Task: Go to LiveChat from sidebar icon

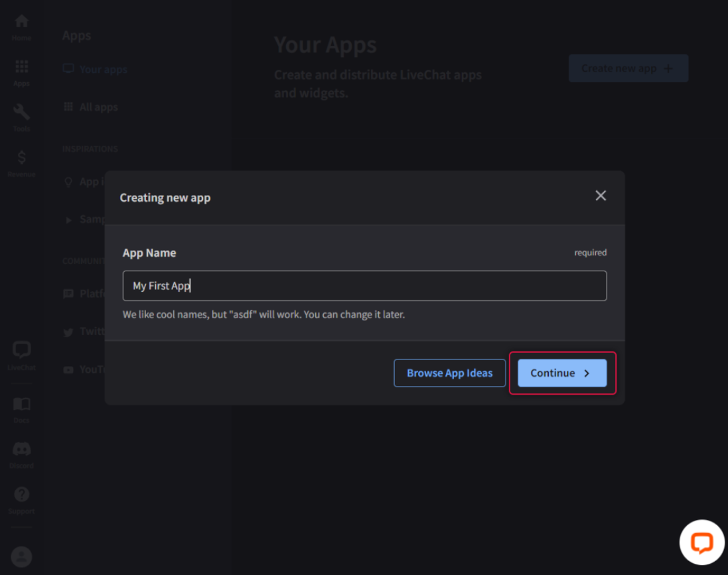Action: (21, 353)
